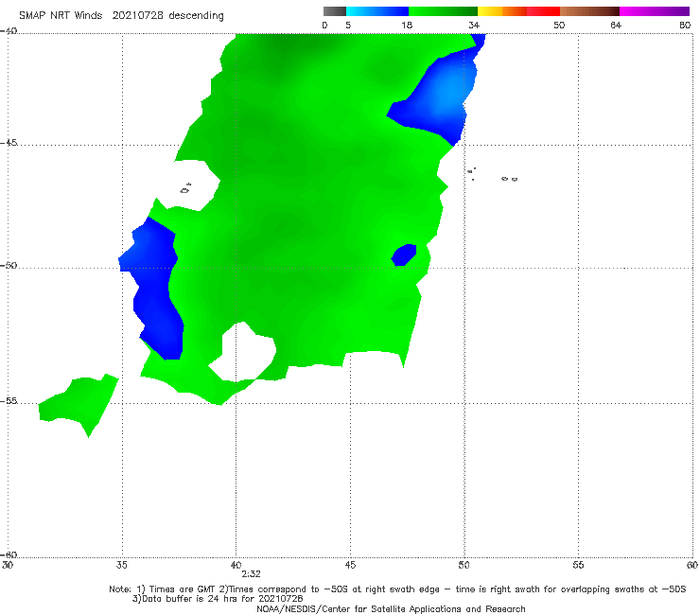This screenshot has height=615, width=700.
Task: Click the note line starting "Note: 1) Times are GMT"
Action: 397,589
